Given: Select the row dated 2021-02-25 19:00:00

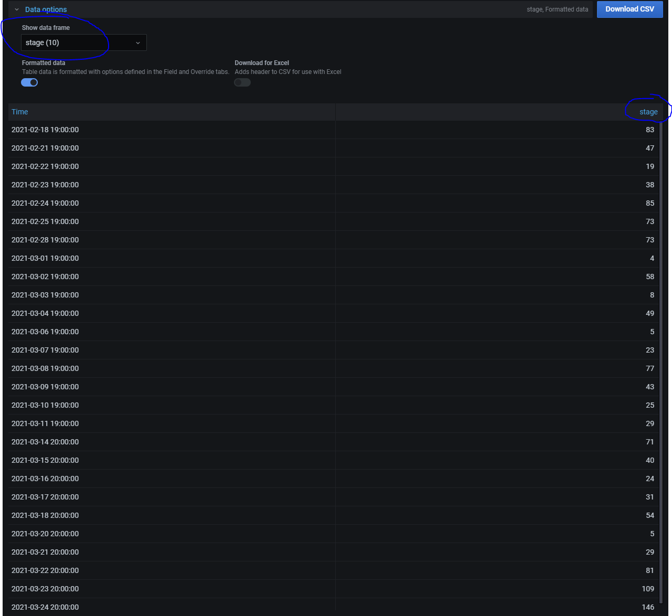Looking at the screenshot, I should pyautogui.click(x=210, y=221).
